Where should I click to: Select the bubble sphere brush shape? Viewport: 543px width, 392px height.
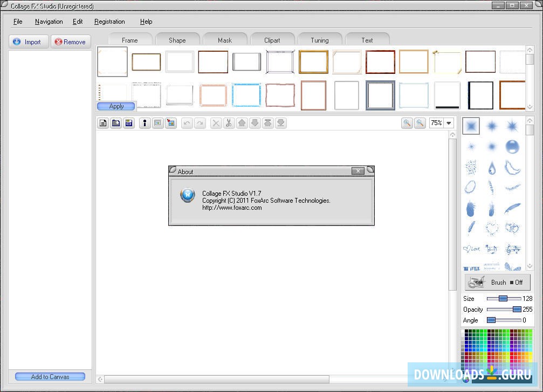512,147
